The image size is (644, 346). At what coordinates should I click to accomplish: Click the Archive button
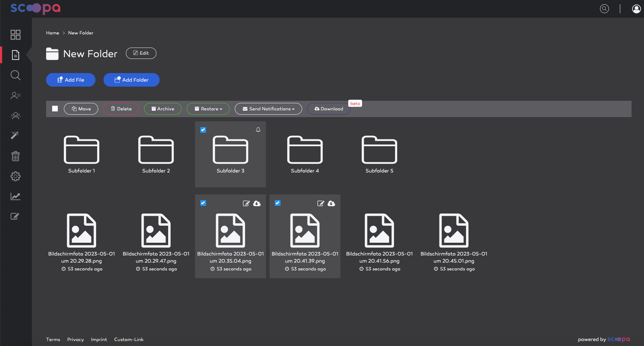[163, 109]
